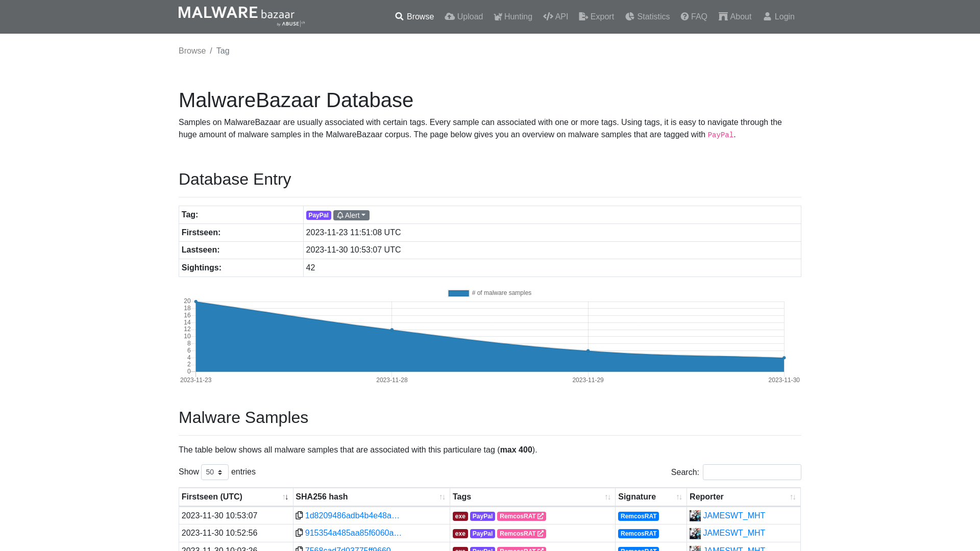The height and width of the screenshot is (551, 980).
Task: Click the PayPal tag badge in Database Entry
Action: pyautogui.click(x=318, y=215)
